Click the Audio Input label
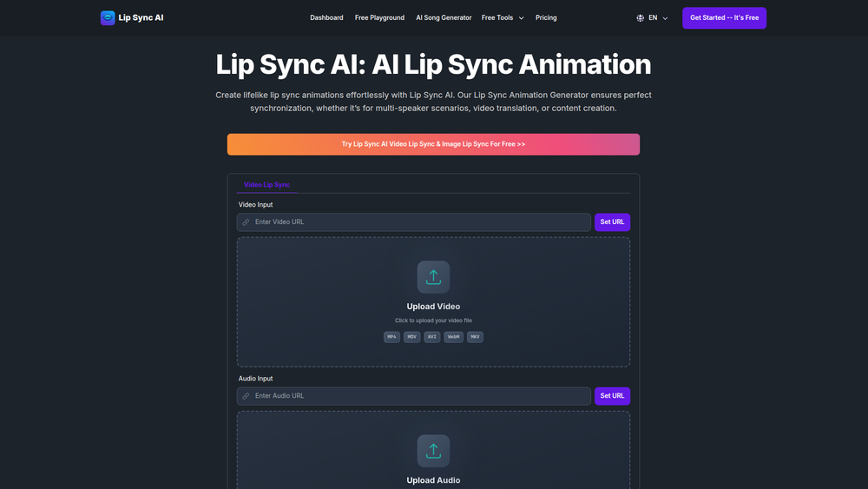Screen dimensions: 868x489 256,379
